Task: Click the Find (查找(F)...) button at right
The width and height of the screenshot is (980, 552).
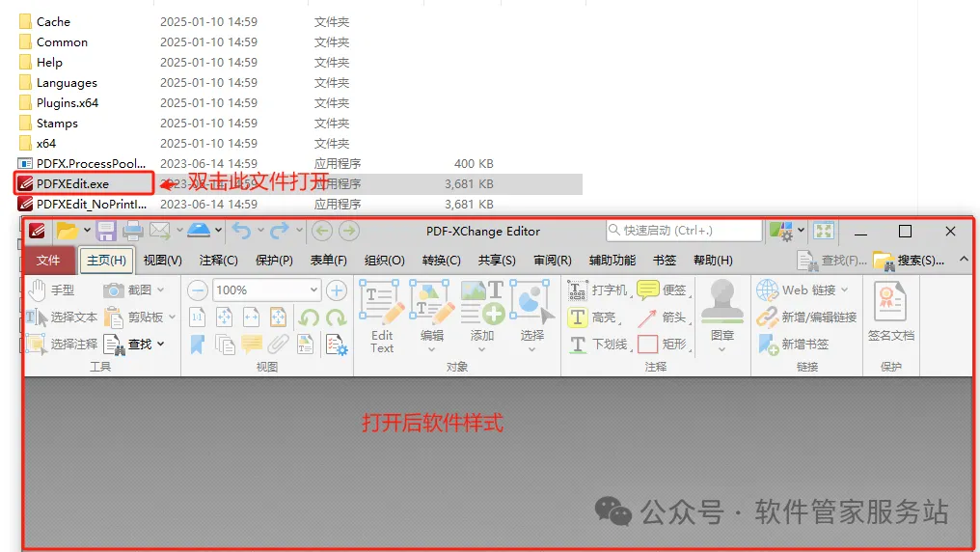Action: 831,261
